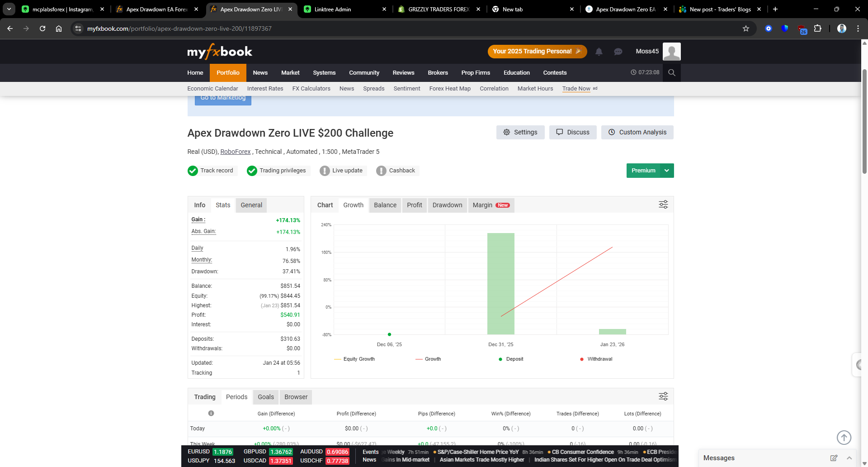Select the Drawdown chart tab
The height and width of the screenshot is (467, 868).
[448, 205]
